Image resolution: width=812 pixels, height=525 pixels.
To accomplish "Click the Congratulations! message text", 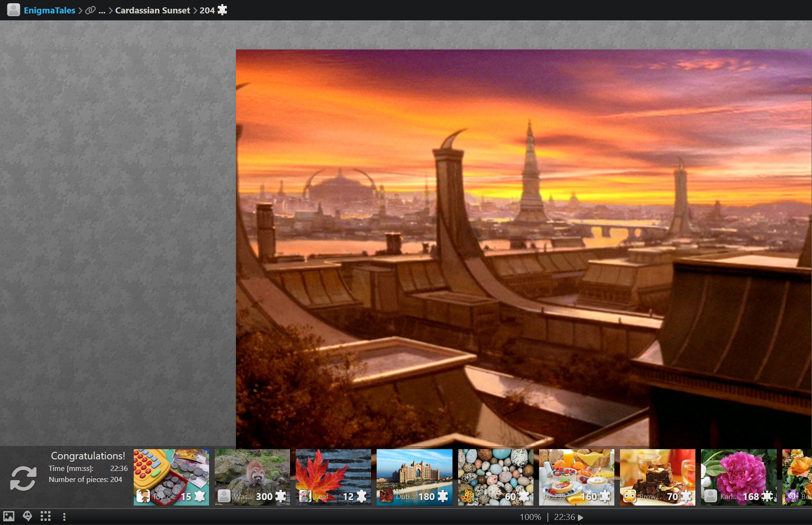I will click(88, 456).
